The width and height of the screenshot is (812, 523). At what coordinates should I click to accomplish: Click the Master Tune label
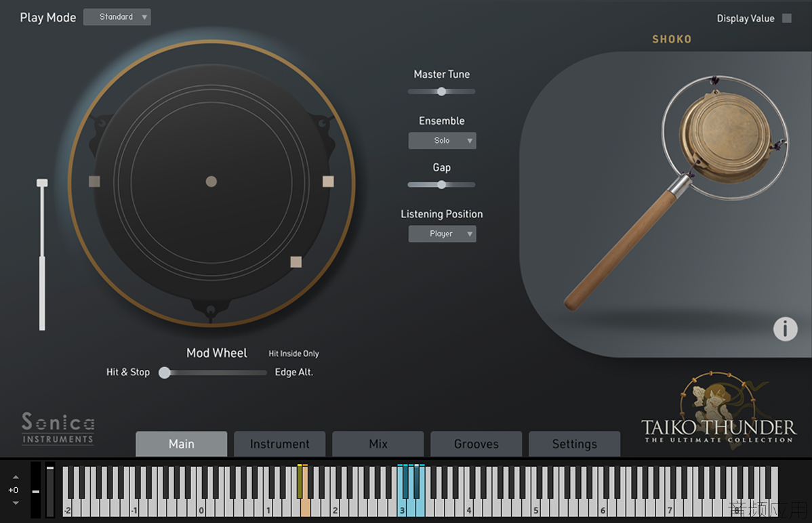[442, 75]
